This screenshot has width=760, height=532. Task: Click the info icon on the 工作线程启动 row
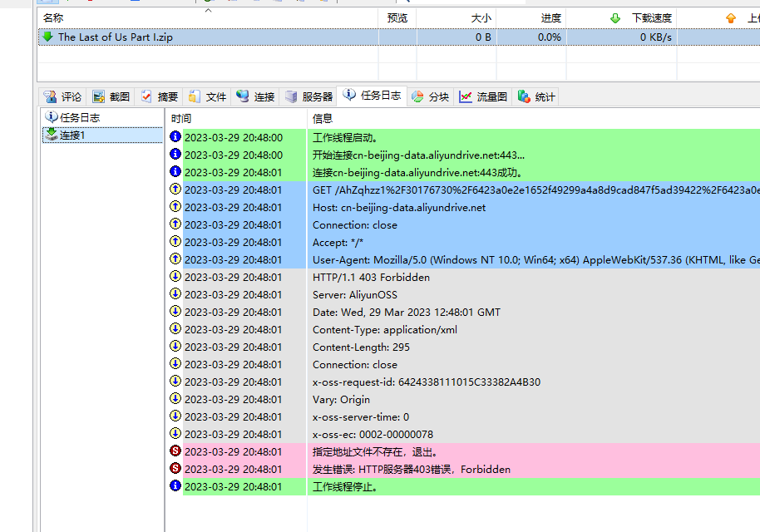175,136
